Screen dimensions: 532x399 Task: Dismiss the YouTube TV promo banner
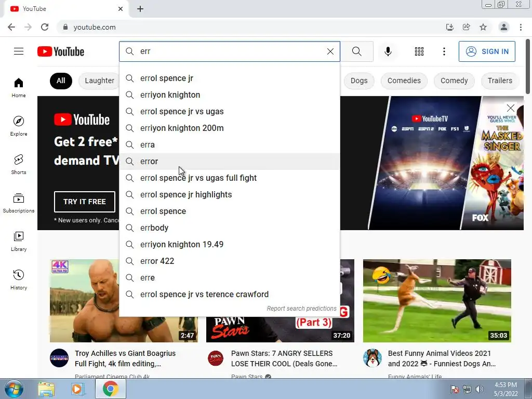pos(510,108)
